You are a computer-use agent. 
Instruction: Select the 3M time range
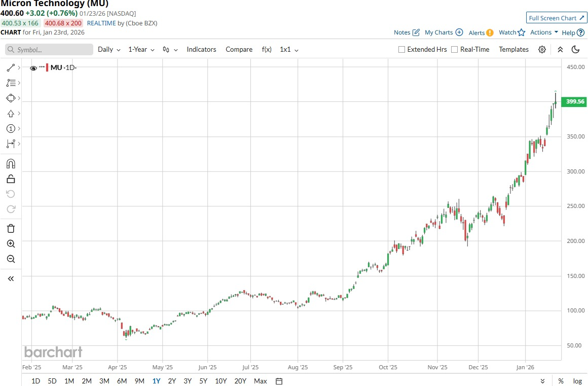pyautogui.click(x=104, y=381)
